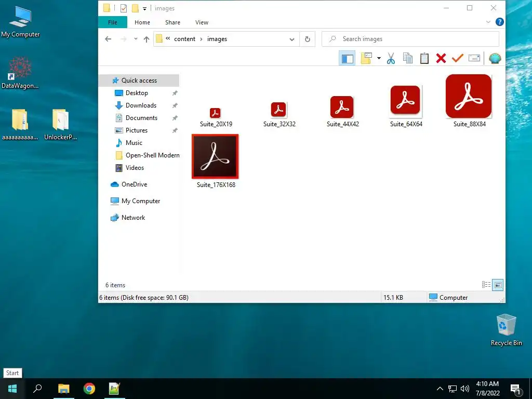The image size is (532, 399).
Task: Open the Recycle Bin
Action: [x=506, y=330]
